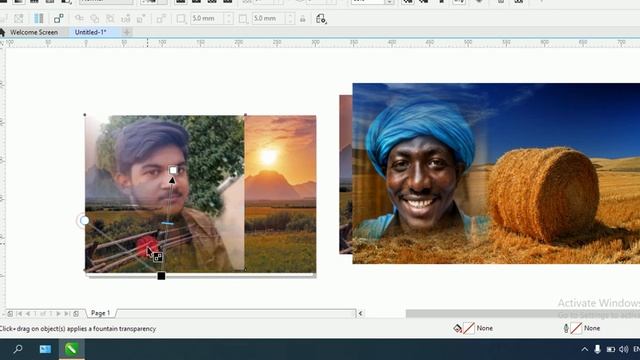Select the black square transparency end node

click(161, 276)
